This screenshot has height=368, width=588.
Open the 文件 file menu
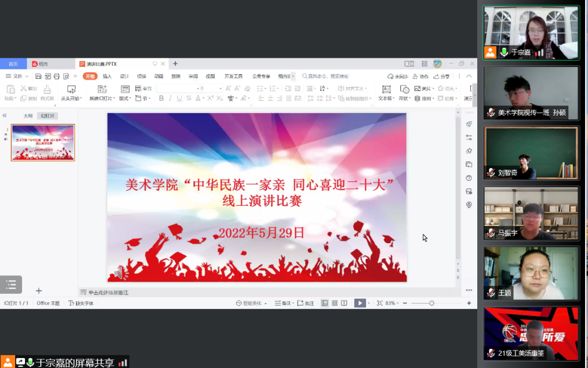[17, 76]
